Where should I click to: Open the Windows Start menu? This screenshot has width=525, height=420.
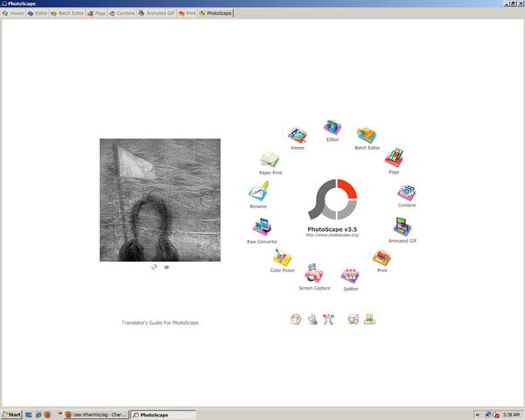coord(11,415)
